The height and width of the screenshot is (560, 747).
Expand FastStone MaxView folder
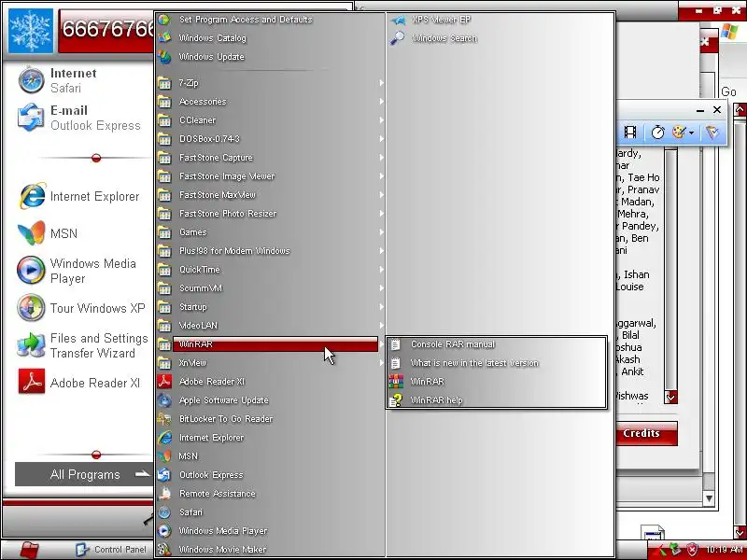click(x=270, y=195)
